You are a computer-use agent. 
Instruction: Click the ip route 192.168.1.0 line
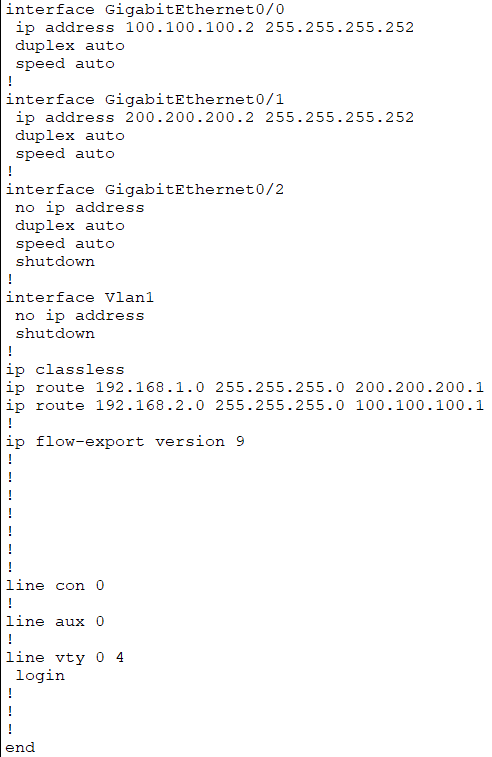click(245, 387)
